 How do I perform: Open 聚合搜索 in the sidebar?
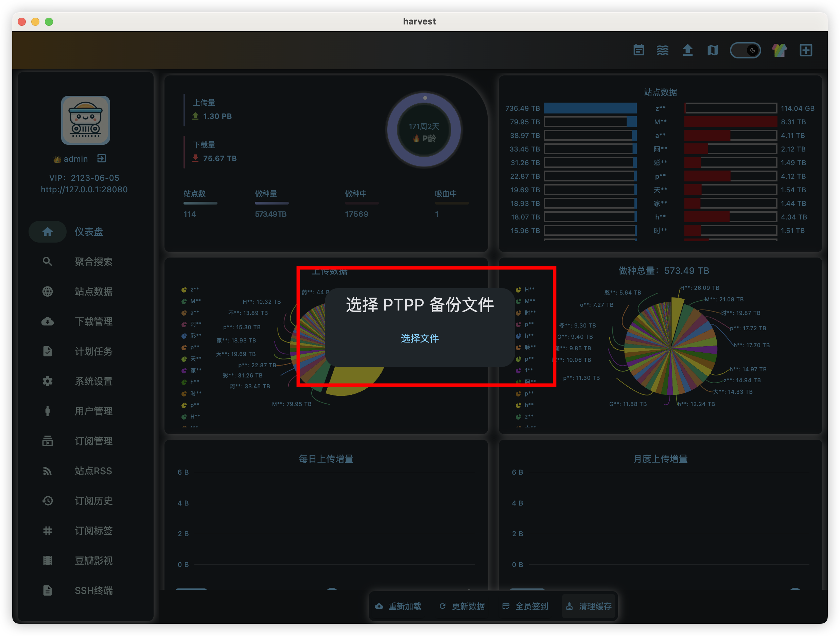[x=93, y=262]
